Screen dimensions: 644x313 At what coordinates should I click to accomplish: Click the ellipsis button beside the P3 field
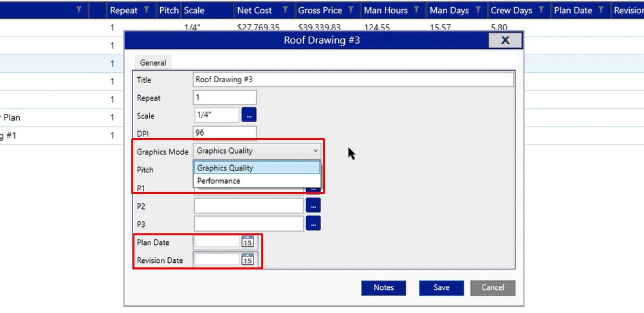point(313,223)
